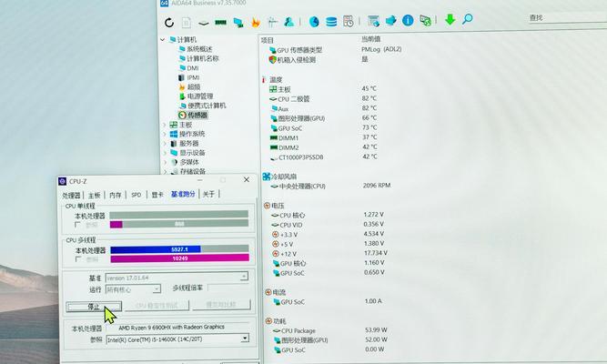This screenshot has height=364, width=607.
Task: Select 计算机名称 in the tree
Action: [x=203, y=58]
